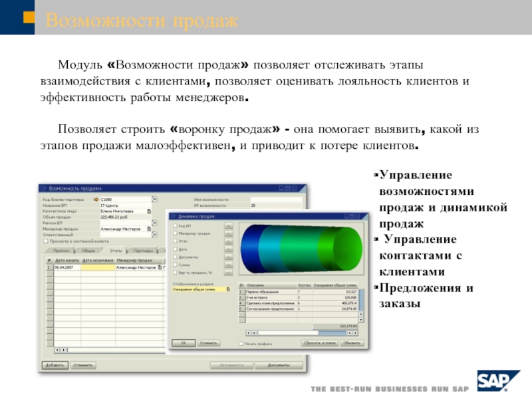Image resolution: width=532 pixels, height=399 pixels.
Task: Click the vertical scrollbar thumb of dynamics table
Action: [361, 300]
